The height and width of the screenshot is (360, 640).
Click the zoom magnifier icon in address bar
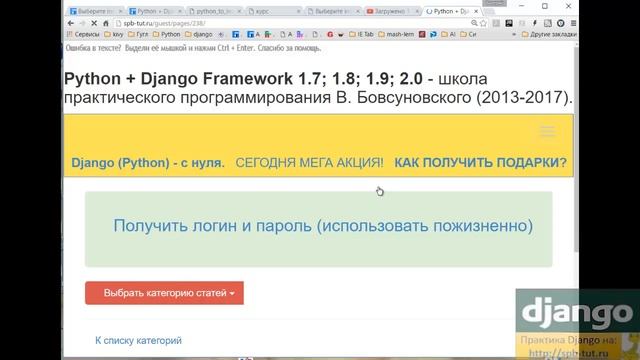(474, 23)
